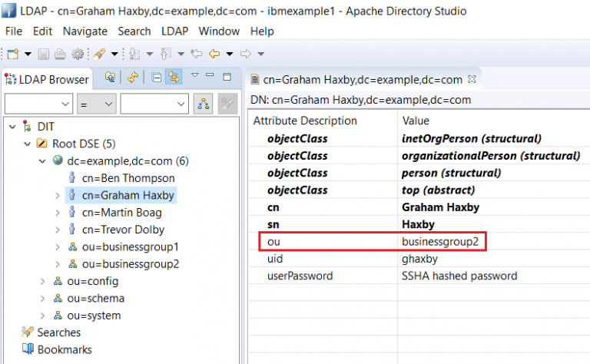This screenshot has height=364, width=590.
Task: Select the ou=businessgroup1 organizational unit icon
Action: tap(73, 247)
